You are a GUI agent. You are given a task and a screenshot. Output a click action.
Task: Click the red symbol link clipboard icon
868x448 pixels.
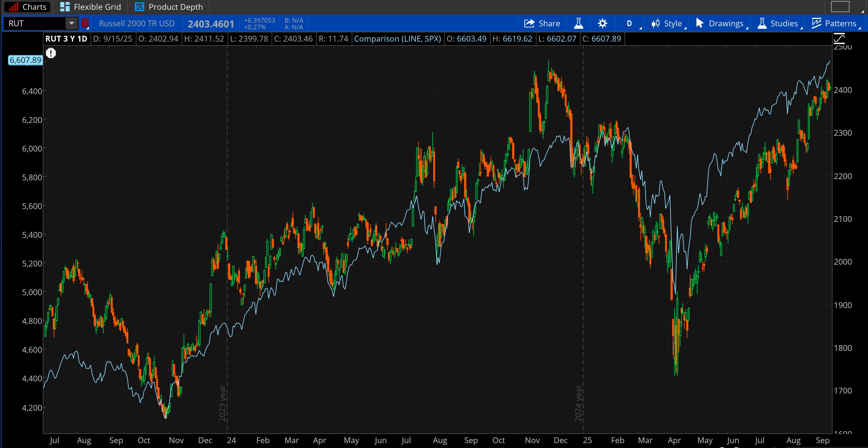click(85, 23)
